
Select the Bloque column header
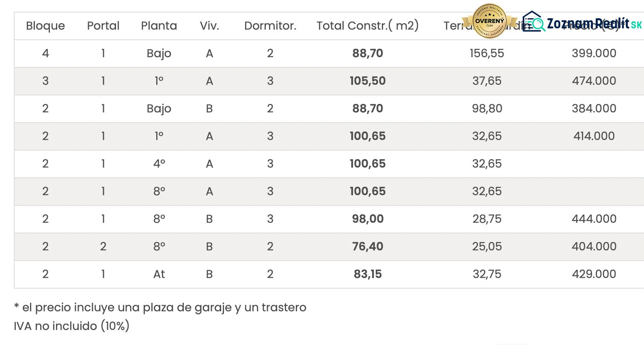click(45, 26)
